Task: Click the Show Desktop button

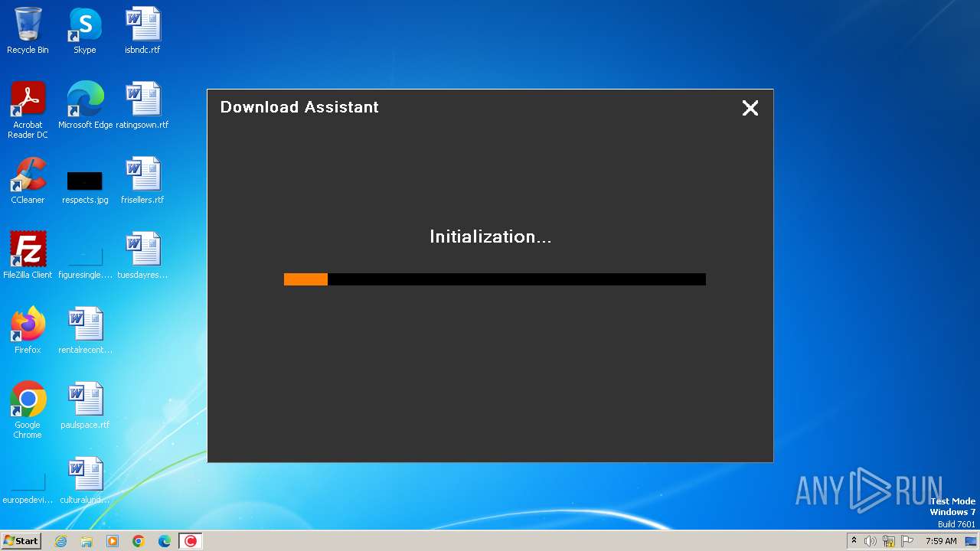Action: pyautogui.click(x=972, y=541)
